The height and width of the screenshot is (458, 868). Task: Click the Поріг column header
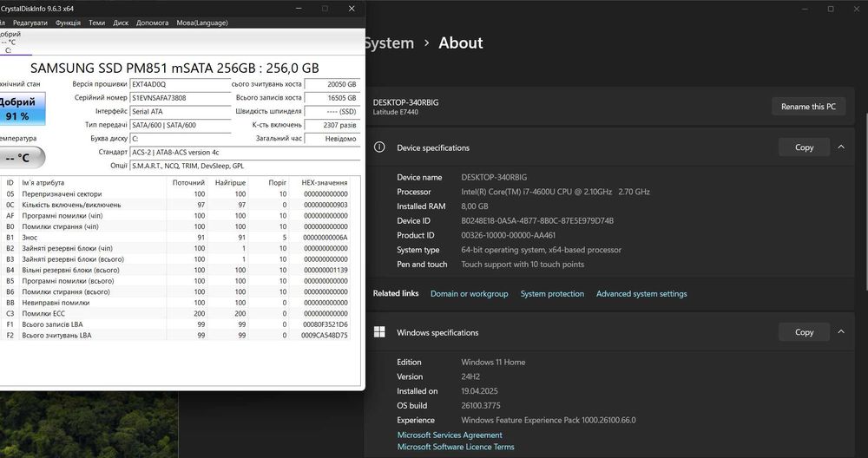(x=269, y=182)
